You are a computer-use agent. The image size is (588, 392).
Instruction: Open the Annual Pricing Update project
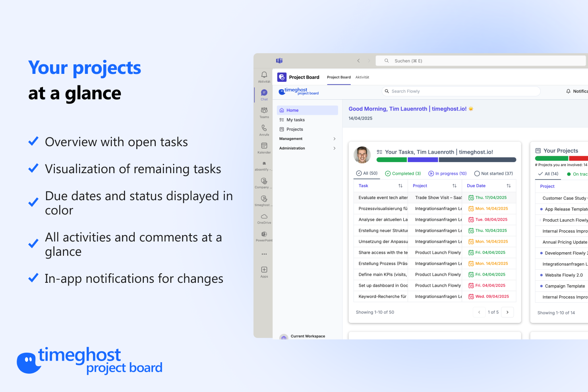pos(565,242)
